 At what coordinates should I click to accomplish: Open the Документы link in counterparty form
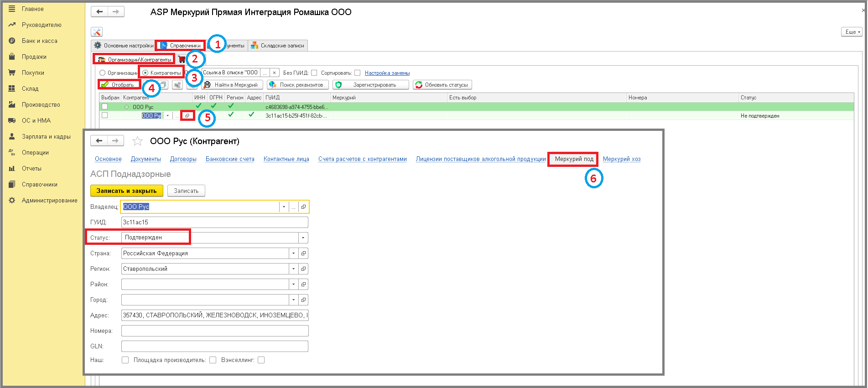tap(146, 159)
